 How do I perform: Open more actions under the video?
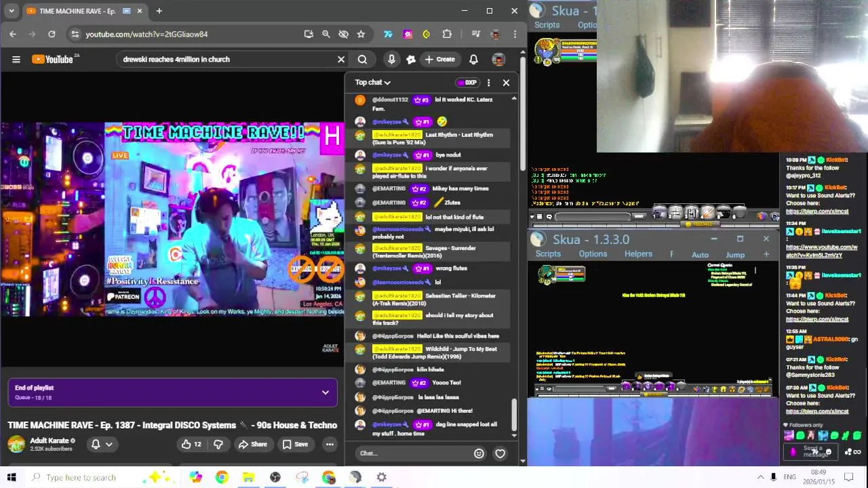coord(330,444)
